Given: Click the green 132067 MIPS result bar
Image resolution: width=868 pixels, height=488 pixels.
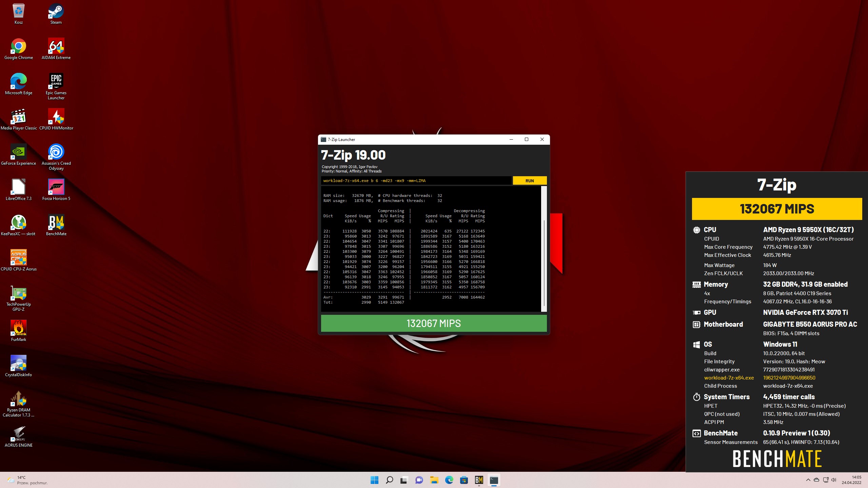Looking at the screenshot, I should (434, 323).
